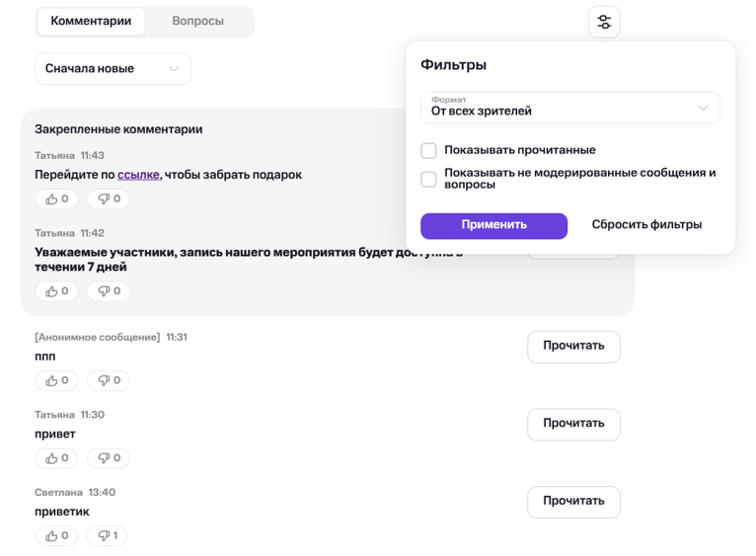Screen dimensions: 756x556
Task: Enable "Показывать прочитанные" checkbox
Action: click(428, 151)
